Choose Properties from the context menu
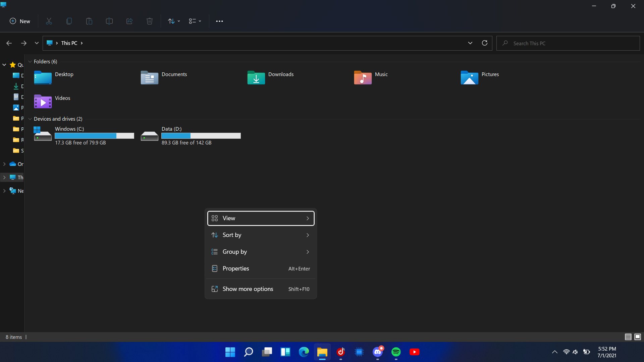644x362 pixels. point(261,268)
